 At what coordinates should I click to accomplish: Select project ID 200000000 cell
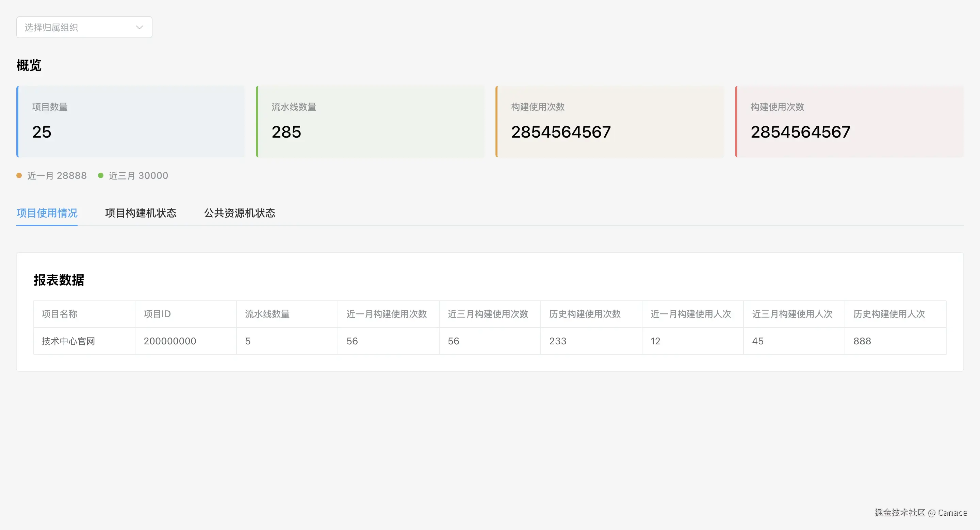point(170,341)
